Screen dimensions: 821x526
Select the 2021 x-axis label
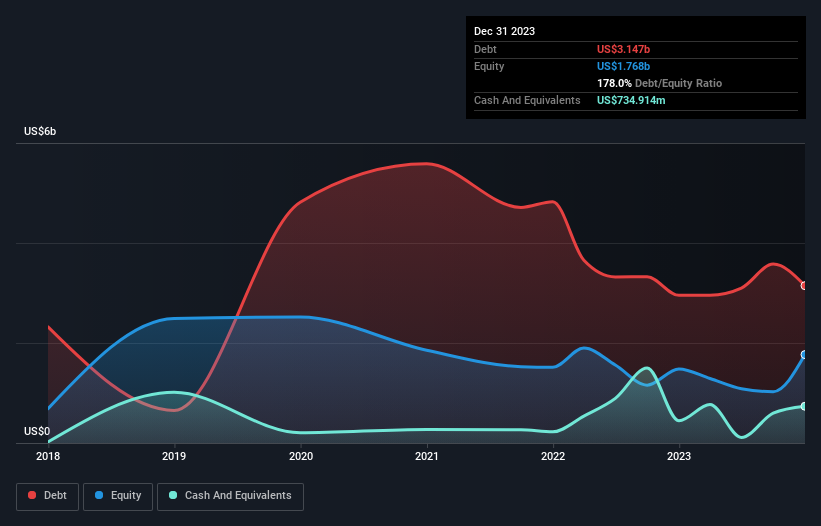(427, 456)
